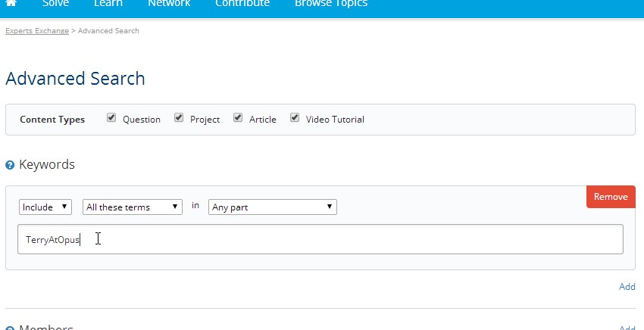Uncheck the Question content type
644x330 pixels.
tap(111, 118)
